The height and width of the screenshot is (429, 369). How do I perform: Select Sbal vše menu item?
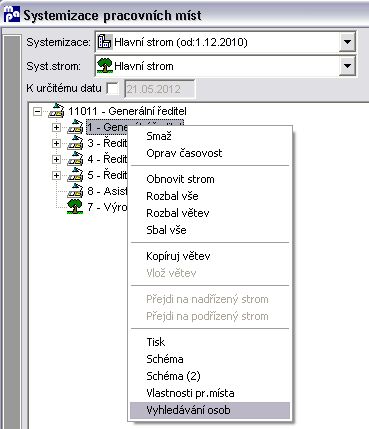210,230
